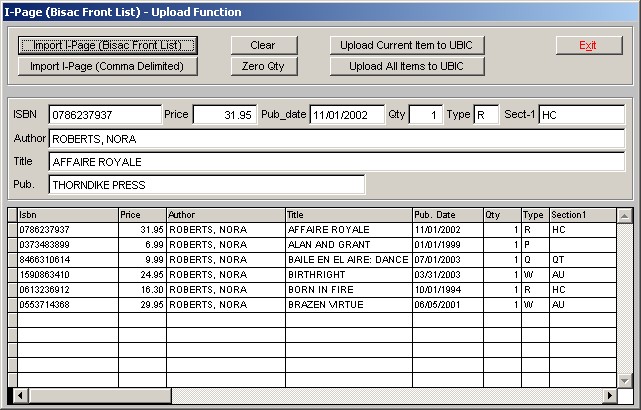Click Upload All Items to UBIC

(x=407, y=66)
